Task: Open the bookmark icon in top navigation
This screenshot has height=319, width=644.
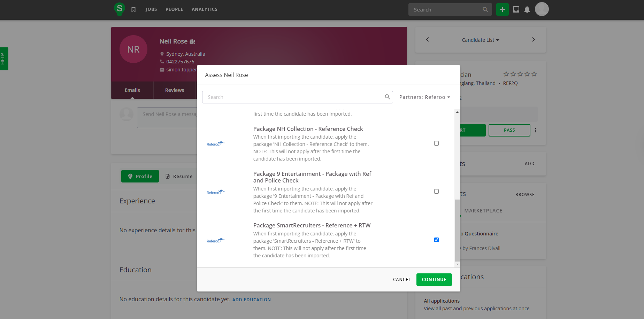Action: click(x=133, y=9)
